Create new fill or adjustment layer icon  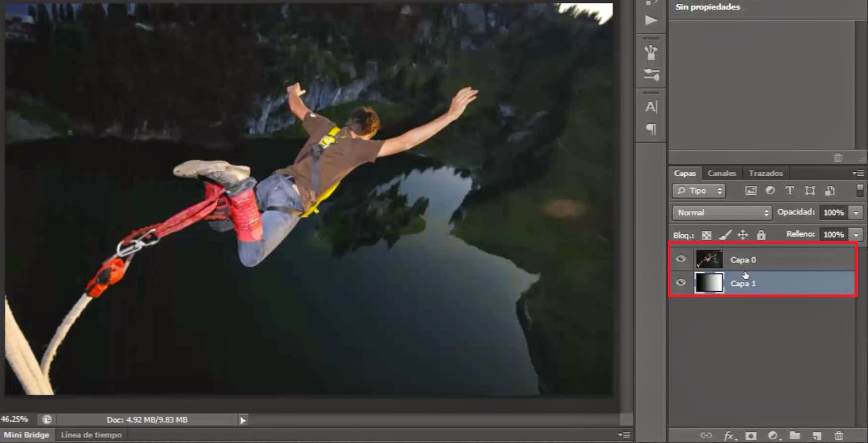773,435
